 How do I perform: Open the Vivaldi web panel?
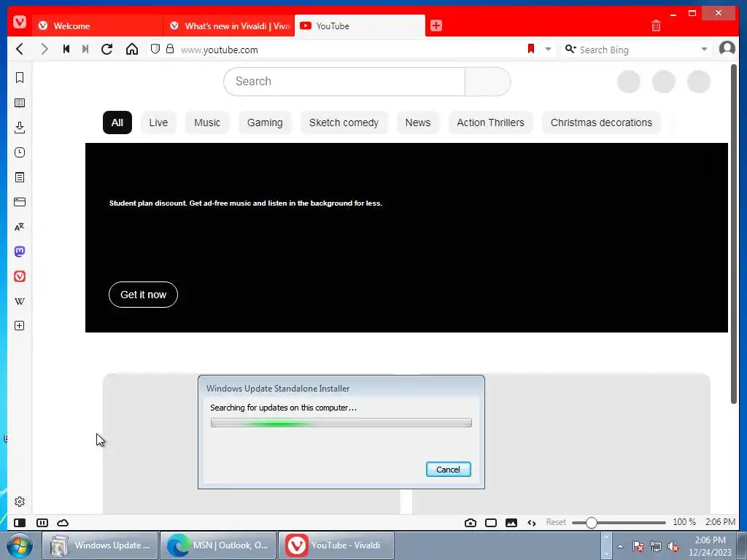coord(20,276)
